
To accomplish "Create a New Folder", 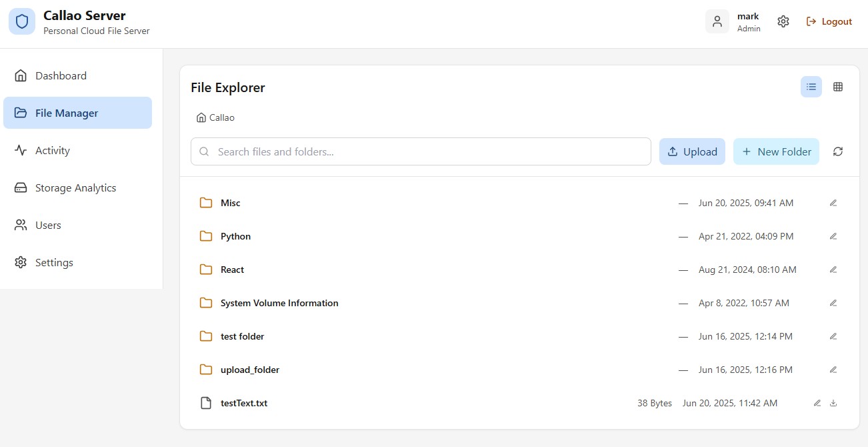I will (x=776, y=151).
